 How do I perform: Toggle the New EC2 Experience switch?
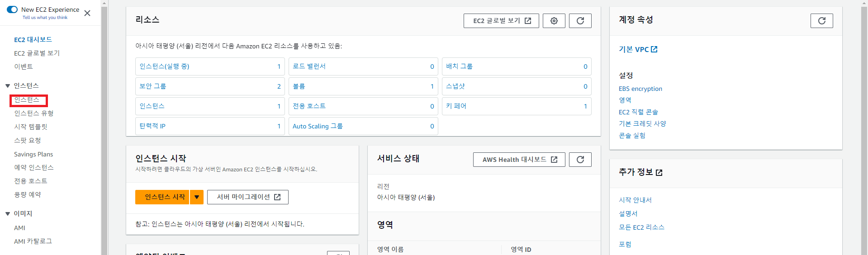(x=12, y=9)
